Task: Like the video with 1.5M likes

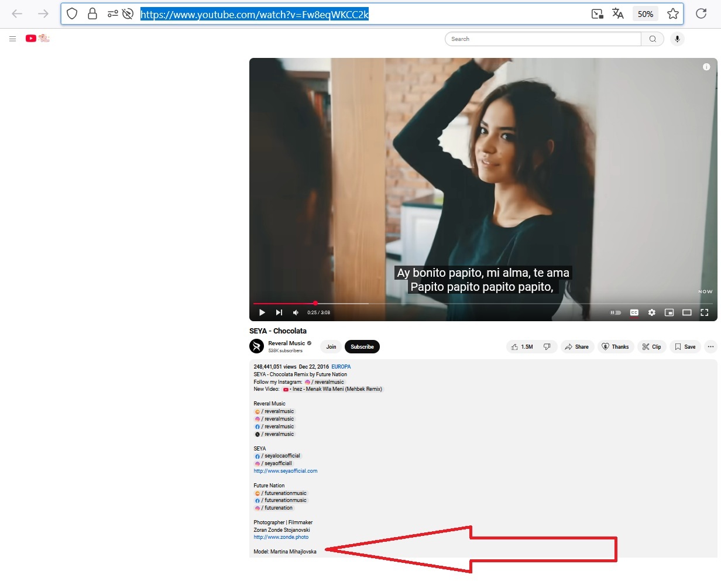Action: pyautogui.click(x=522, y=347)
